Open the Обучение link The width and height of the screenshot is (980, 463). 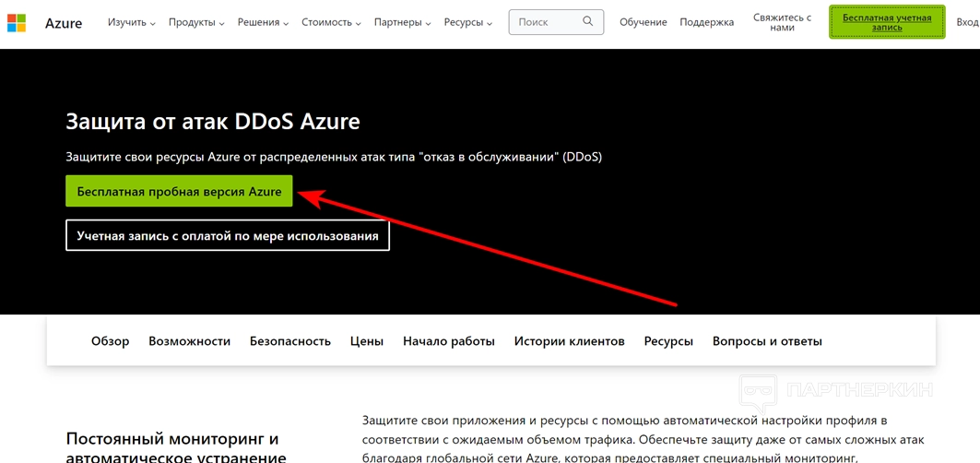tap(643, 22)
